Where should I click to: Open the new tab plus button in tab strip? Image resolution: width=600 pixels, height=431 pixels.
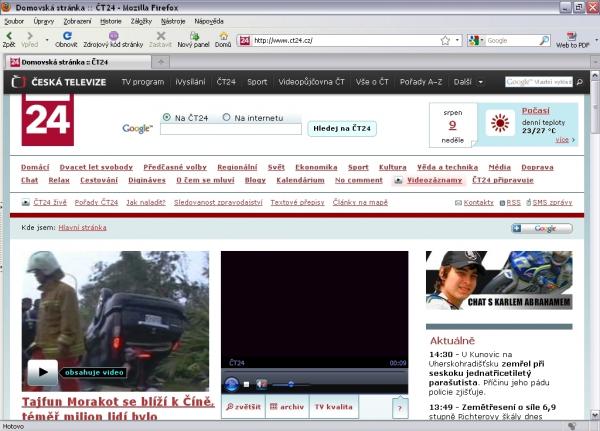[x=161, y=62]
